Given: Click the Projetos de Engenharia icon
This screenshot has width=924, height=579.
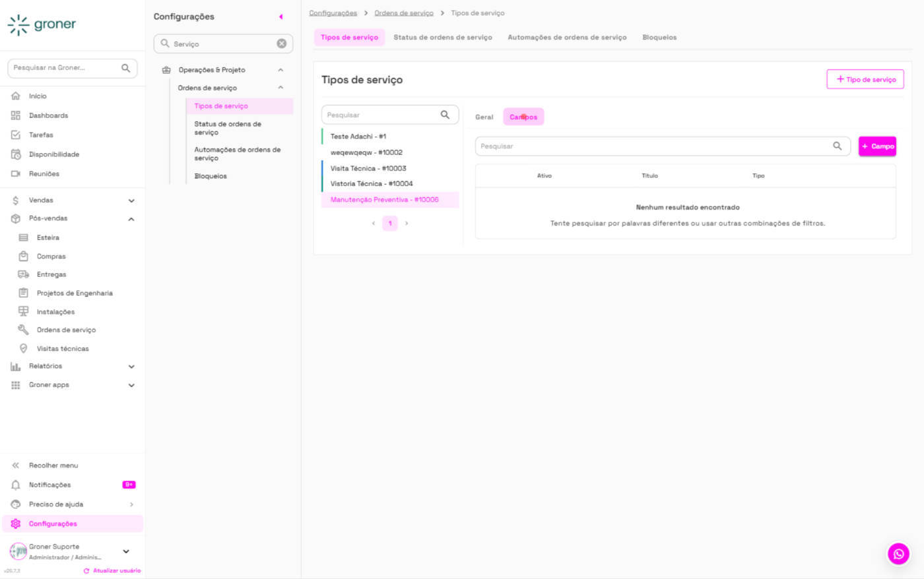Looking at the screenshot, I should (24, 293).
